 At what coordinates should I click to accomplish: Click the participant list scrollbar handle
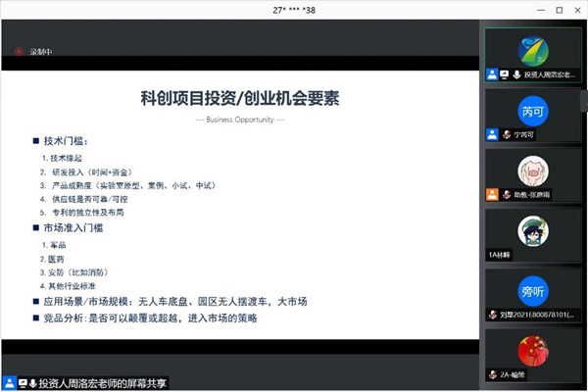(x=584, y=101)
